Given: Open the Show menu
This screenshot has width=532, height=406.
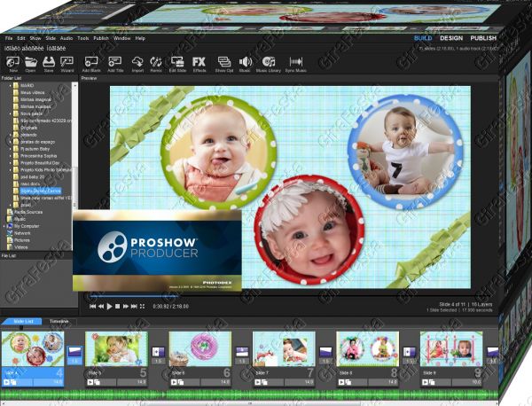Looking at the screenshot, I should coord(35,38).
